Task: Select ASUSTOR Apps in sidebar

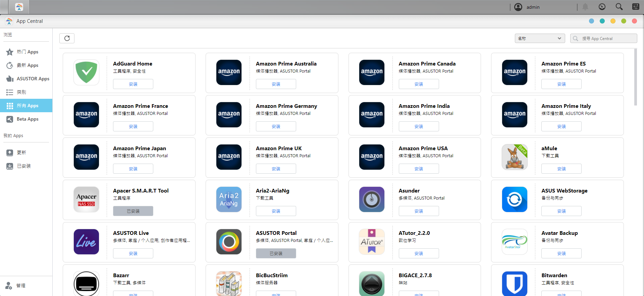Action: 26,79
